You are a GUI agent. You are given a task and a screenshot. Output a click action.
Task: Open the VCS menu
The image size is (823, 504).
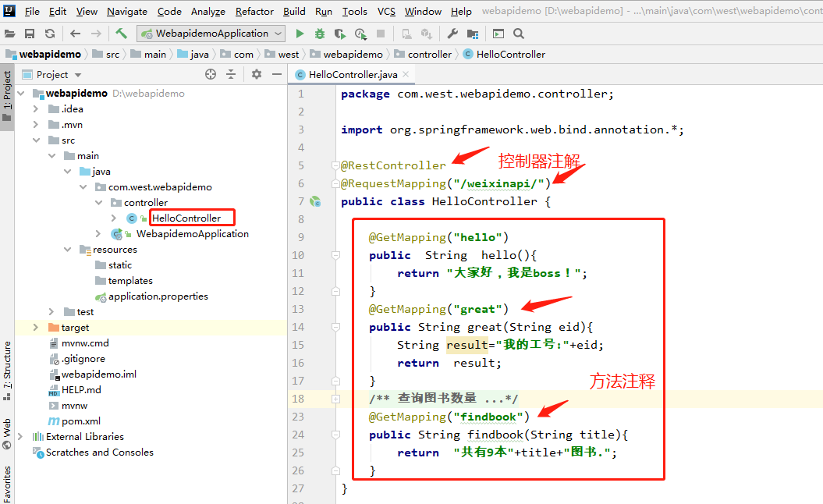(386, 11)
